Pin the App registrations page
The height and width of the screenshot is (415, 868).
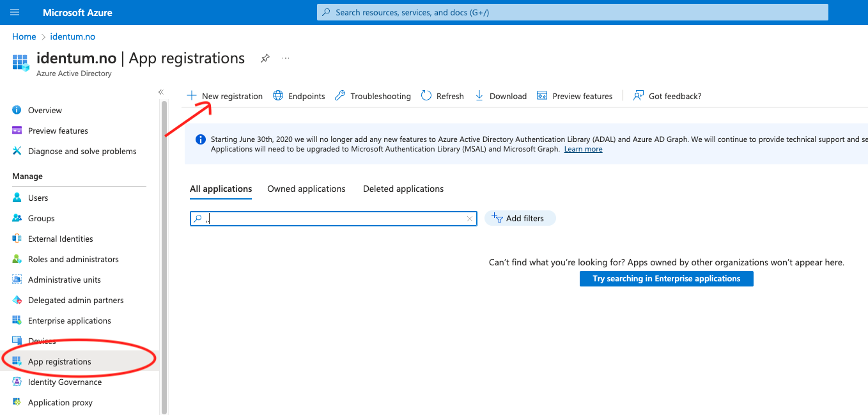265,58
